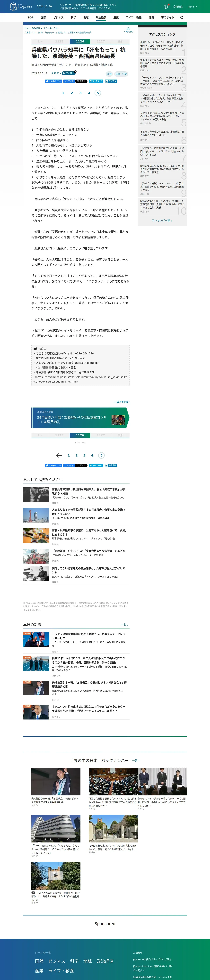Click the follow help question-mark icon
The height and width of the screenshot is (980, 210).
pyautogui.click(x=75, y=72)
